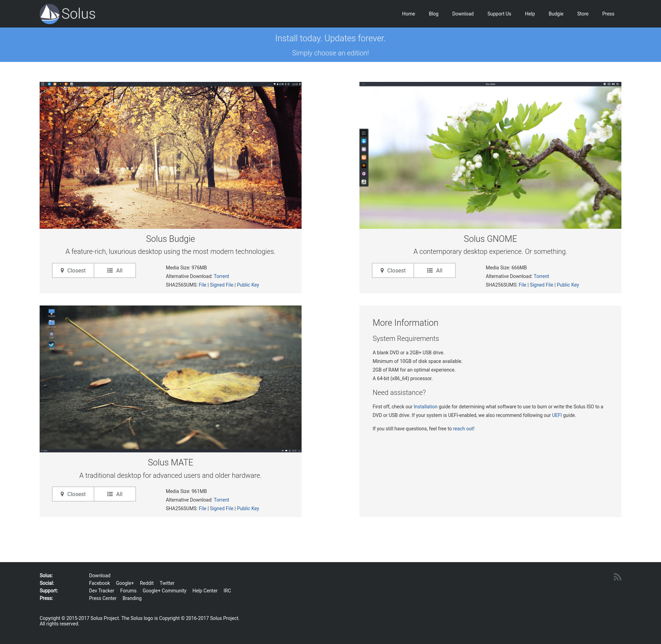Screen dimensions: 661x644
Task: Open the Home menu item
Action: [408, 14]
